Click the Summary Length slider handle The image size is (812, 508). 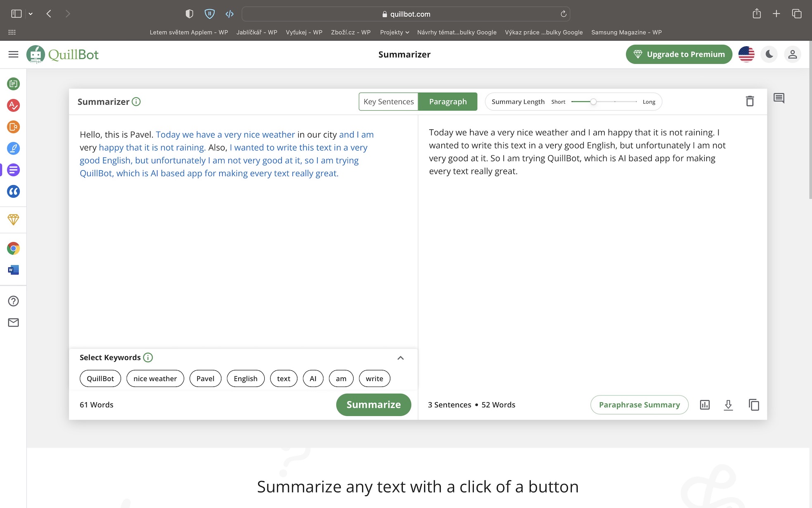593,102
